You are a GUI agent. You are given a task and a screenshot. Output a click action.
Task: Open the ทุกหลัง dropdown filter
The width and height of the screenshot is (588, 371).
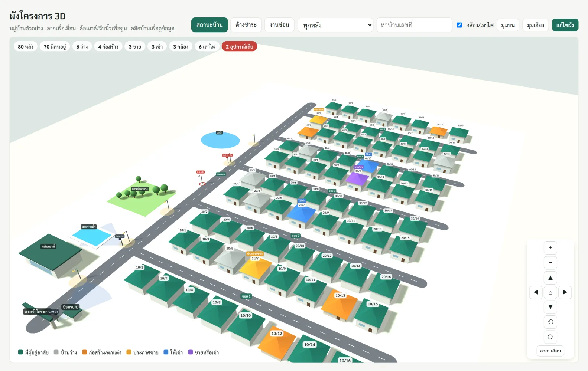335,25
